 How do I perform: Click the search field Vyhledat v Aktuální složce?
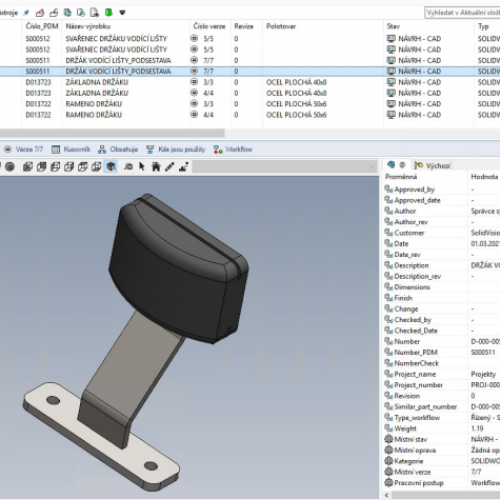[462, 13]
